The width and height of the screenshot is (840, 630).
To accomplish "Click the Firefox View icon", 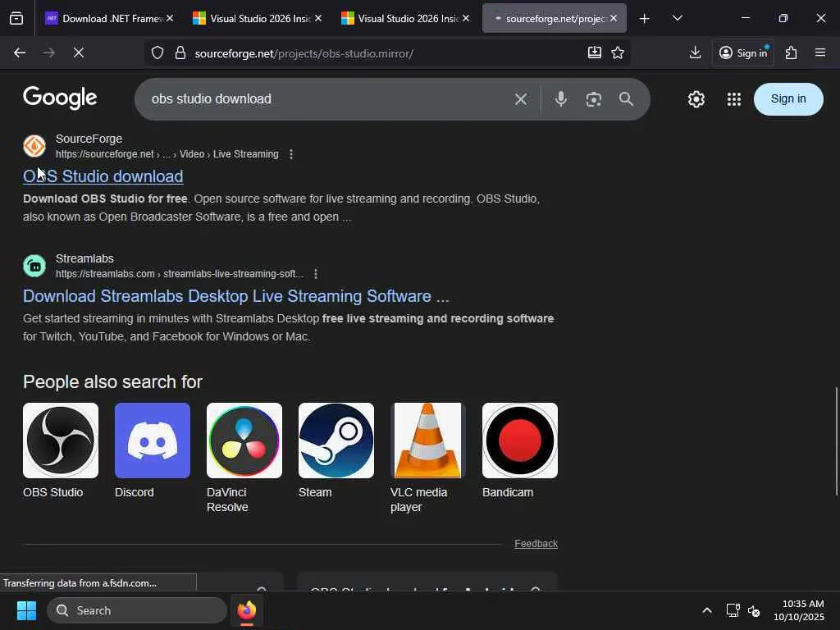I will point(16,19).
